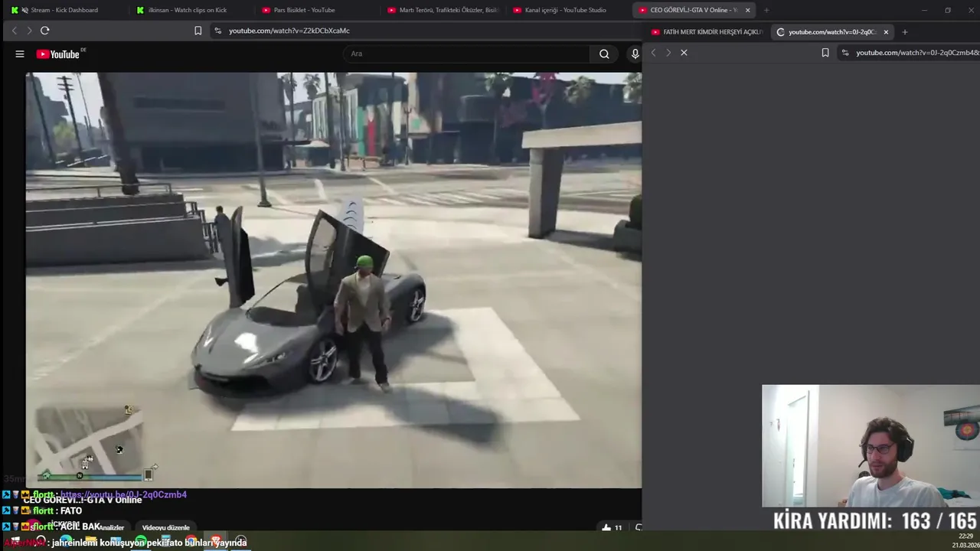Click the Videoyu düzenle button
Image resolution: width=980 pixels, height=551 pixels.
pyautogui.click(x=165, y=527)
